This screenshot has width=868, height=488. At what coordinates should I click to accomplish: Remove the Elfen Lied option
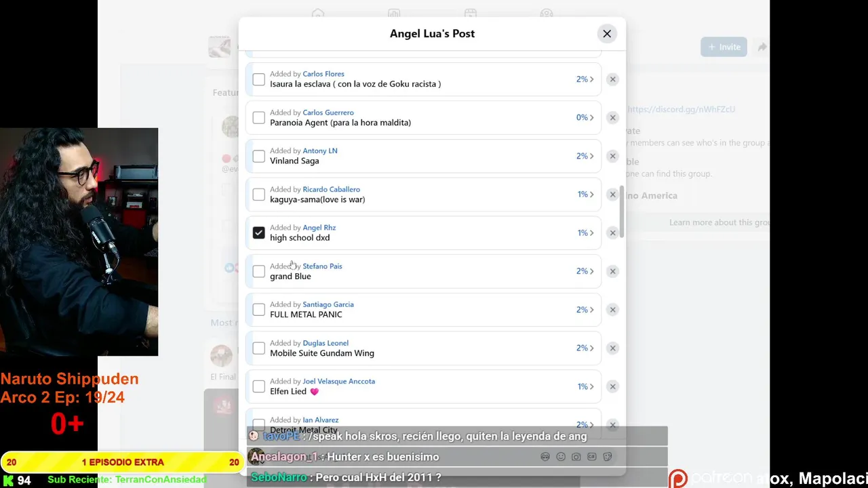point(612,386)
